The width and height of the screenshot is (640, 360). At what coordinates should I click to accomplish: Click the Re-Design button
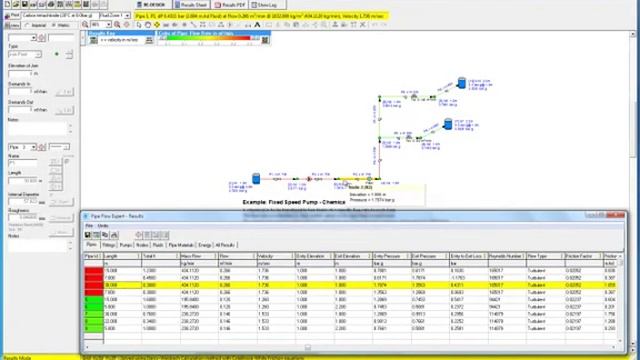[x=151, y=5]
